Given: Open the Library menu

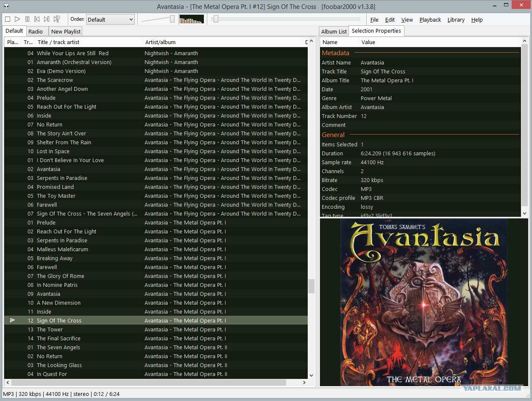Looking at the screenshot, I should click(456, 20).
